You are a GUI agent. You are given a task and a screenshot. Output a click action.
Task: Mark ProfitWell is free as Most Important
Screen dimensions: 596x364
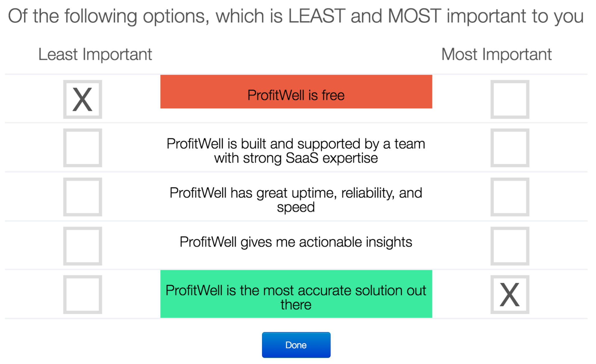coord(510,99)
